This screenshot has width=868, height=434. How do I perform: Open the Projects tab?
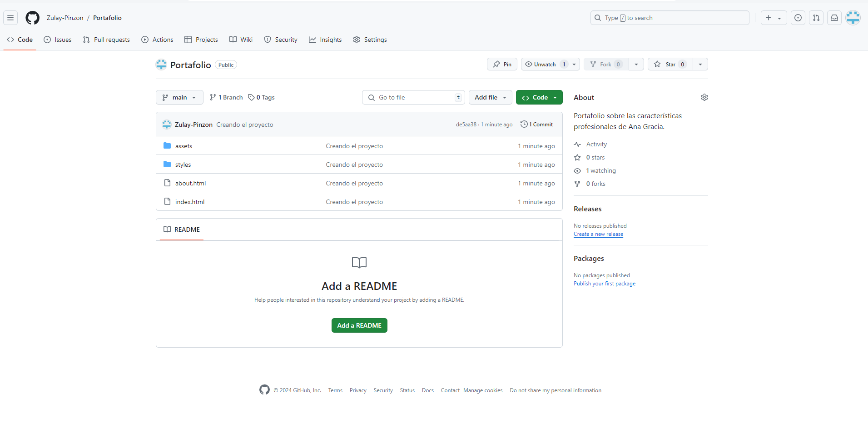pyautogui.click(x=201, y=40)
